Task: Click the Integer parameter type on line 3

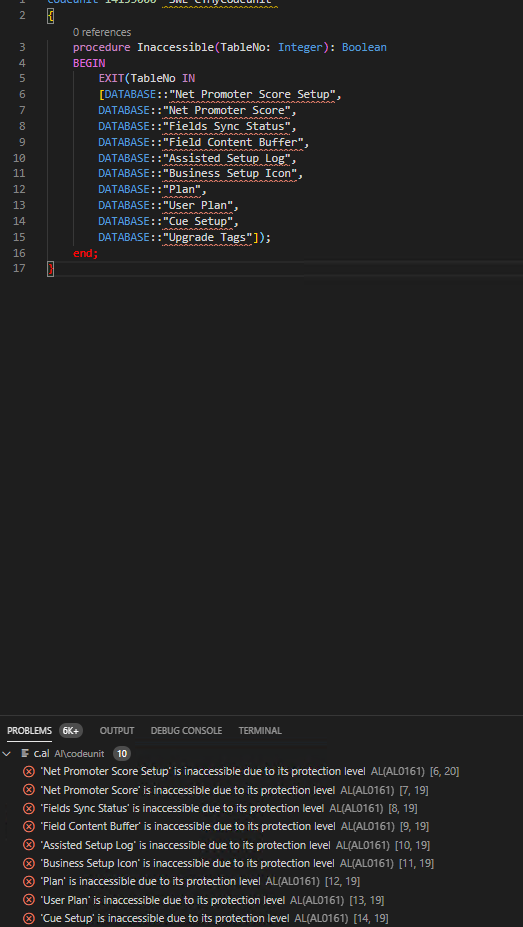Action: point(300,47)
